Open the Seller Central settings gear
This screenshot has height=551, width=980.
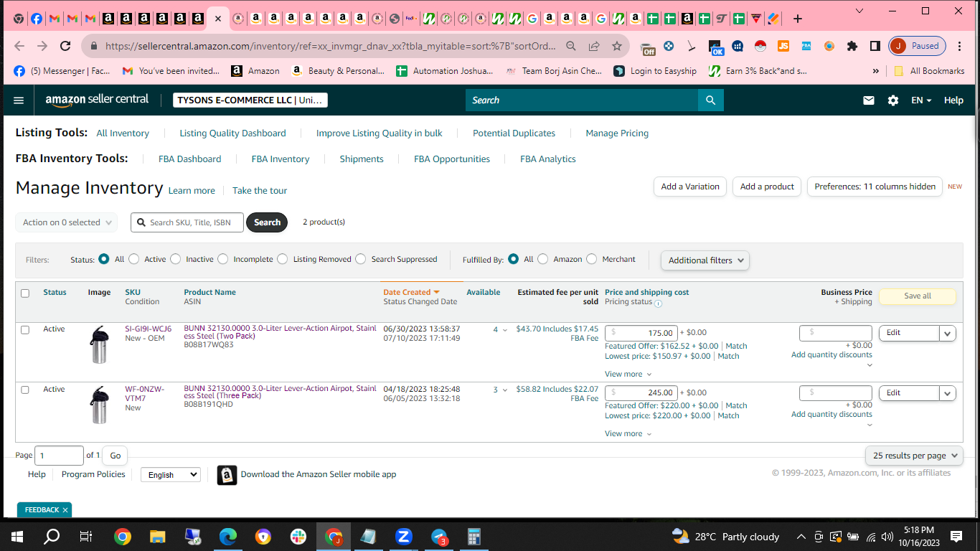(893, 100)
